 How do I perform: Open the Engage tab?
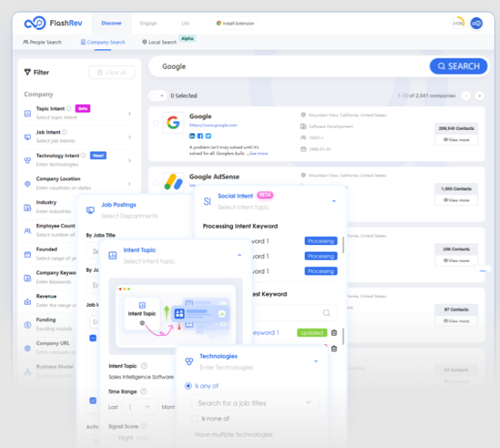tap(149, 23)
